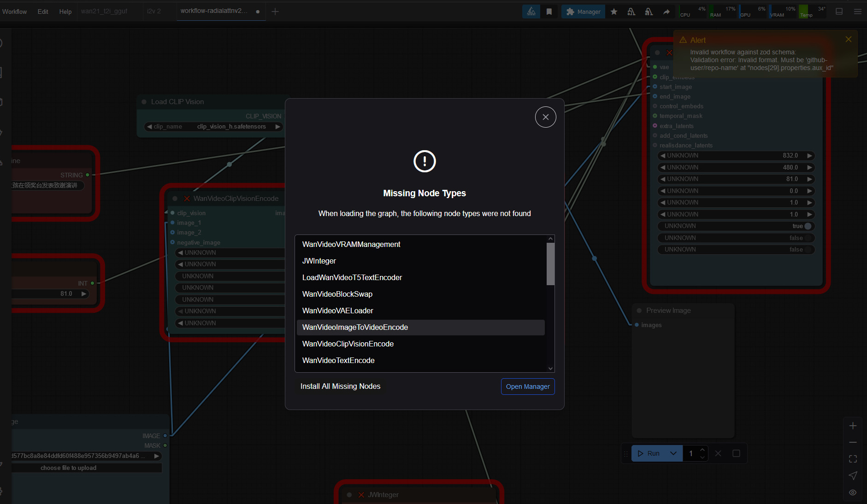
Task: Click the bookmark icon in the top toolbar
Action: point(549,12)
